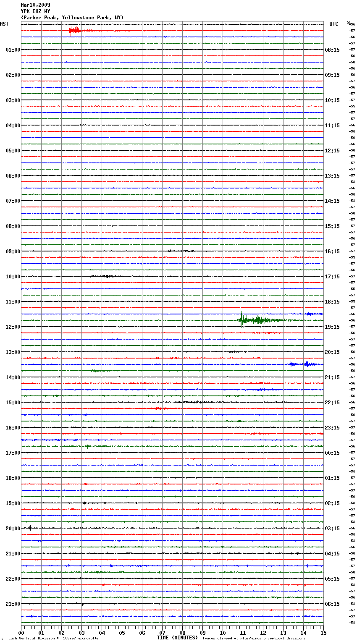Select the 17:00 MST time label
Image resolution: width=357 pixels, height=644 pixels.
tap(13, 453)
